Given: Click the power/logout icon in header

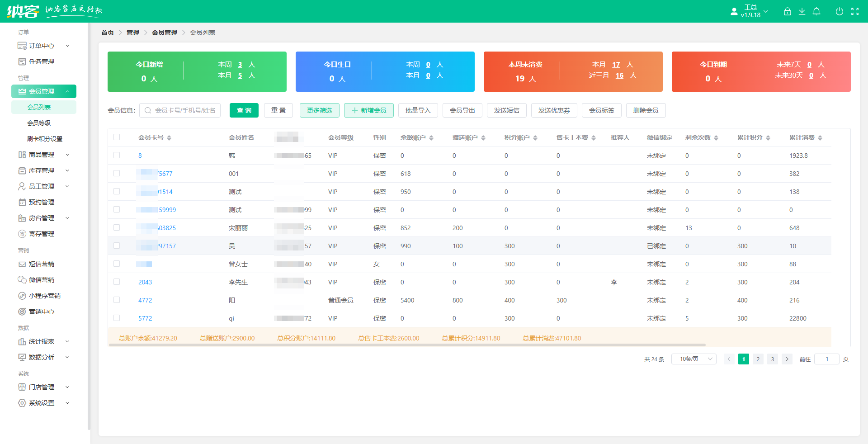Looking at the screenshot, I should pos(840,11).
